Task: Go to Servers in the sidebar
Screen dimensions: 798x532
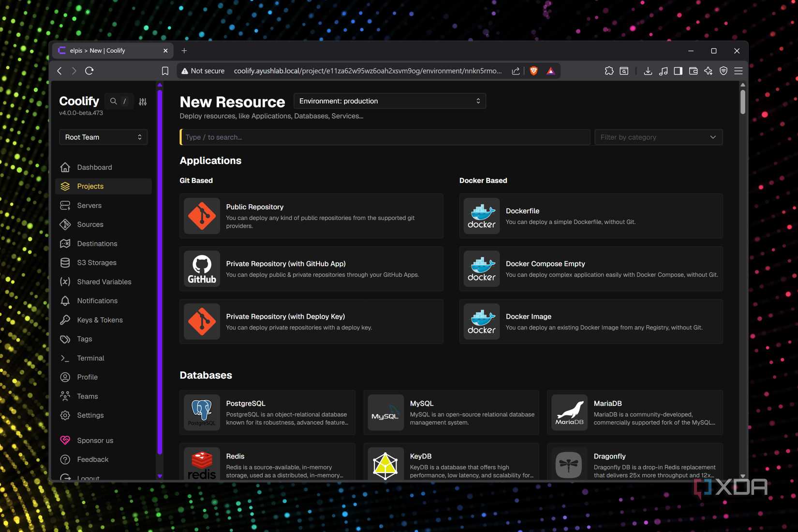Action: point(89,206)
